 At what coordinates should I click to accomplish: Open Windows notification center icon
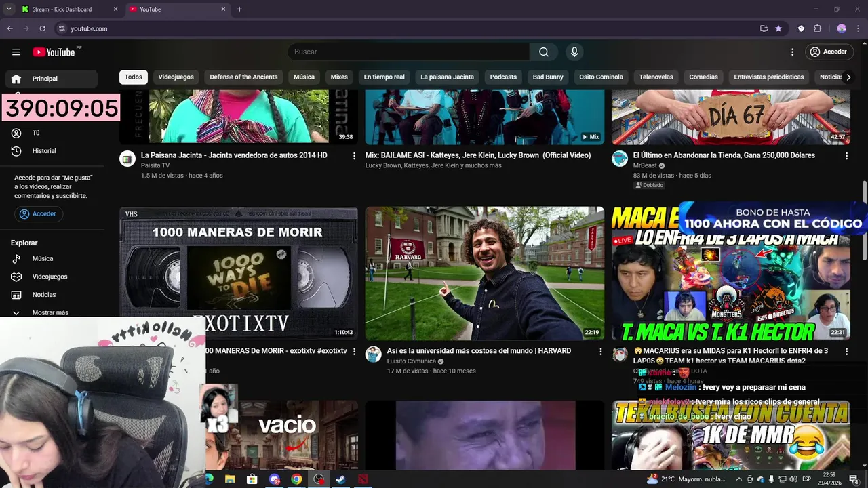(854, 479)
